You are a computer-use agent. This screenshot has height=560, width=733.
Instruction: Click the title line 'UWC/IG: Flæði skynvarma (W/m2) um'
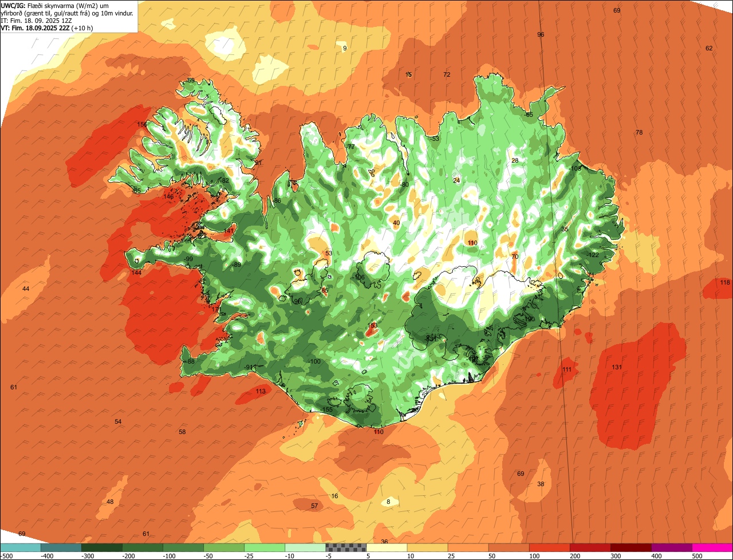click(x=55, y=5)
